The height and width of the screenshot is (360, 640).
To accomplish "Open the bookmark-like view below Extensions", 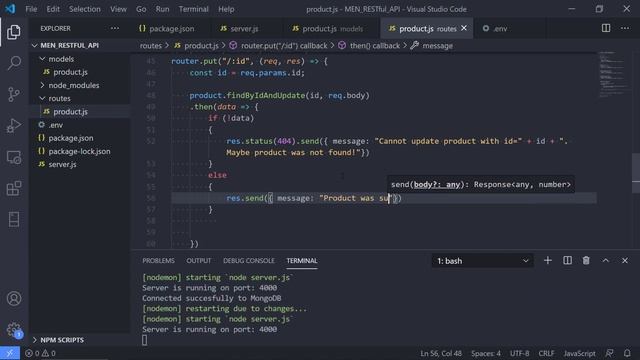I will pyautogui.click(x=14, y=220).
